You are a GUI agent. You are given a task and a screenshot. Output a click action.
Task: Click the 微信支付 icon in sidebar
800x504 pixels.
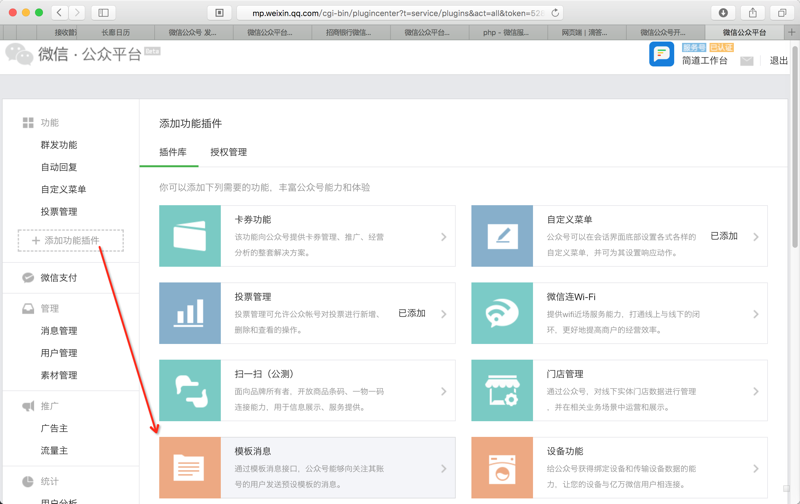pos(28,278)
